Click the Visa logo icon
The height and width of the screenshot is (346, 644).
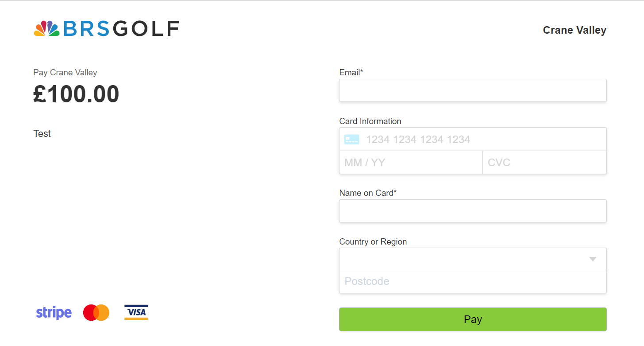[136, 312]
